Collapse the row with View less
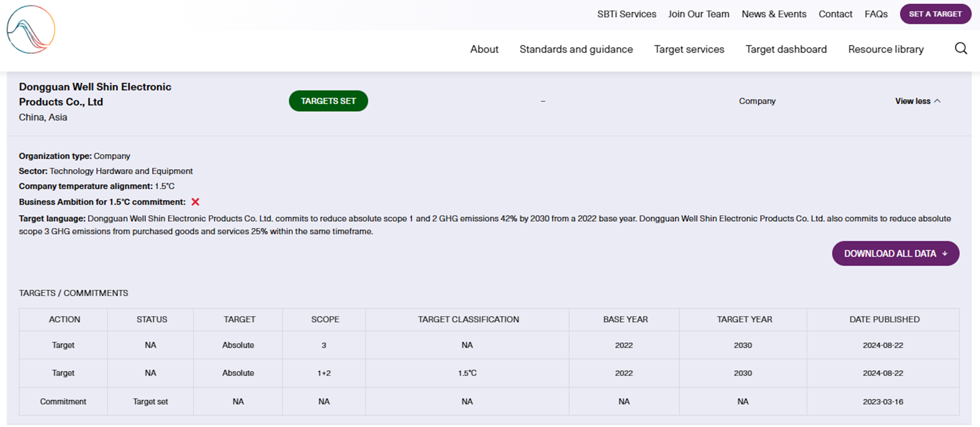Image resolution: width=980 pixels, height=427 pixels. (x=918, y=101)
